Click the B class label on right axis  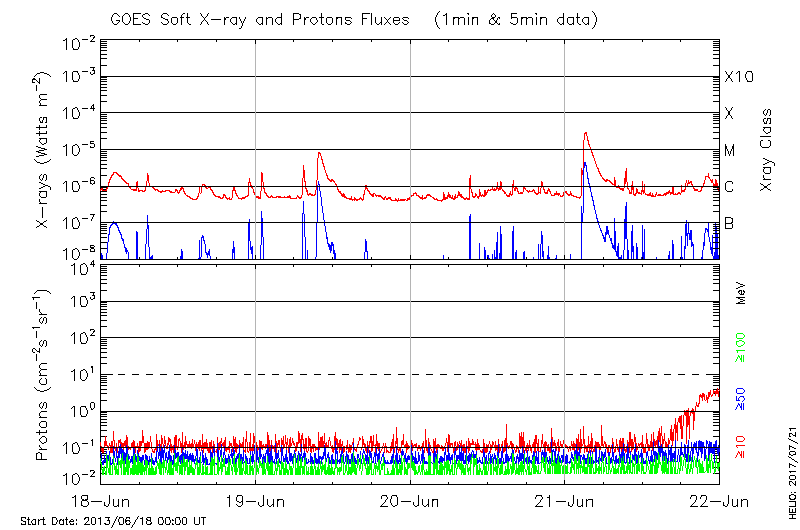pyautogui.click(x=729, y=223)
